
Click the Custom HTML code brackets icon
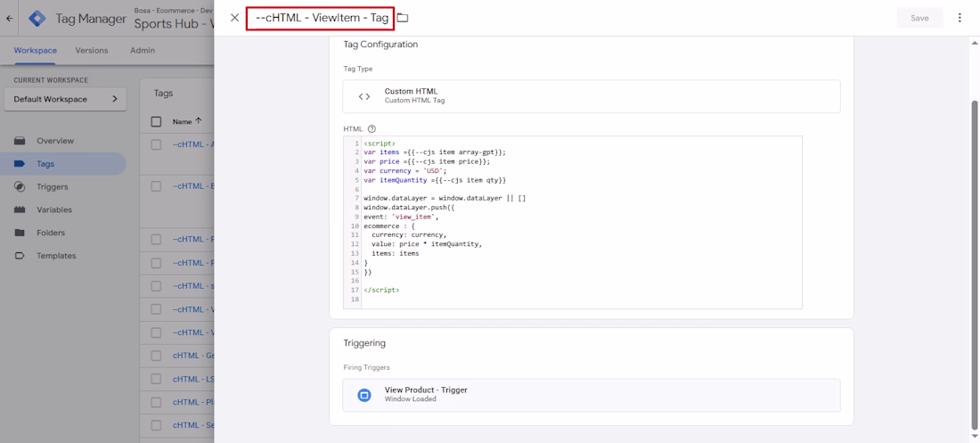pyautogui.click(x=363, y=96)
